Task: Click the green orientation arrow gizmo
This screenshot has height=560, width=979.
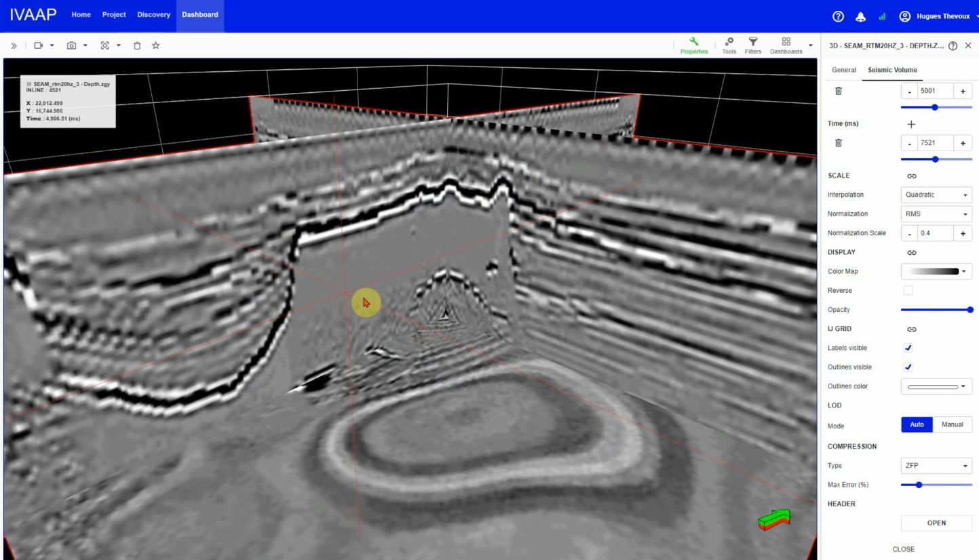Action: 774,519
